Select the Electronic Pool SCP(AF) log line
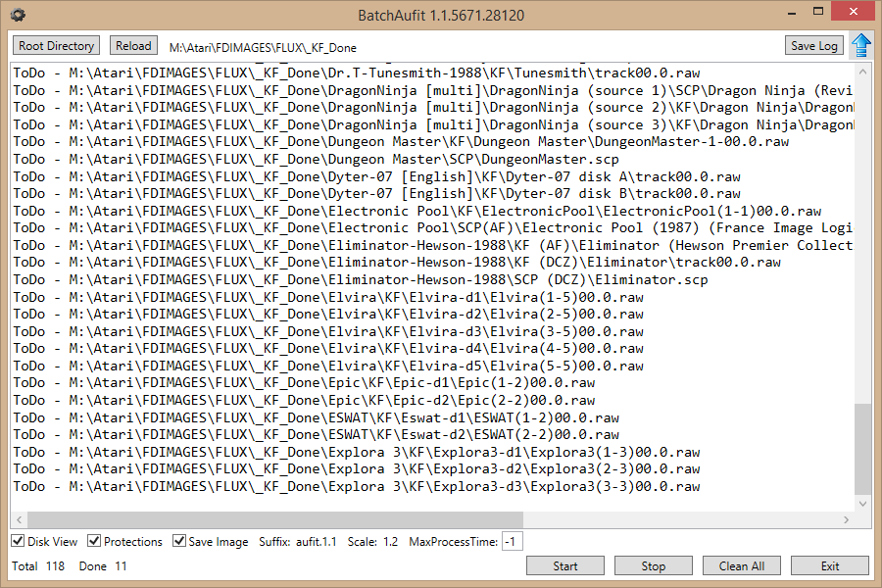The image size is (882, 588). [x=432, y=228]
